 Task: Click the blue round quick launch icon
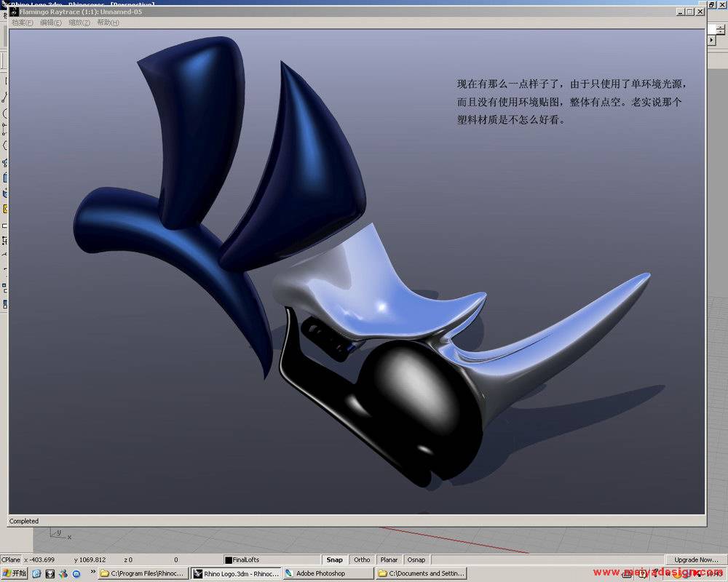(x=76, y=574)
